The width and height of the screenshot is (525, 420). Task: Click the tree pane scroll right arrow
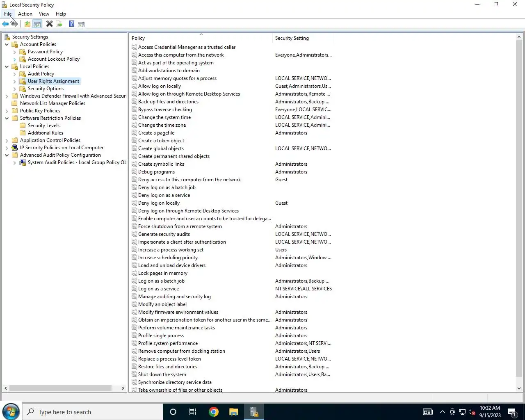pyautogui.click(x=123, y=388)
